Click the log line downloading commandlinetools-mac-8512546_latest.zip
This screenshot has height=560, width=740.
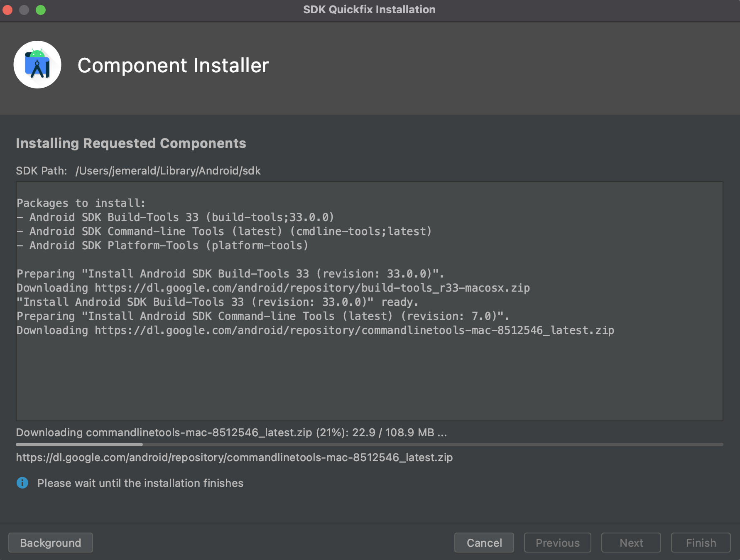tap(315, 330)
